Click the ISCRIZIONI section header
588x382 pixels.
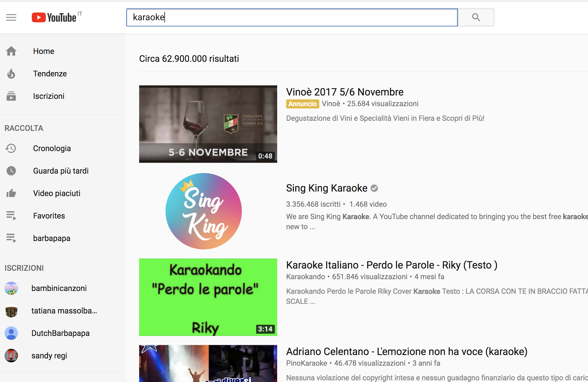[24, 268]
